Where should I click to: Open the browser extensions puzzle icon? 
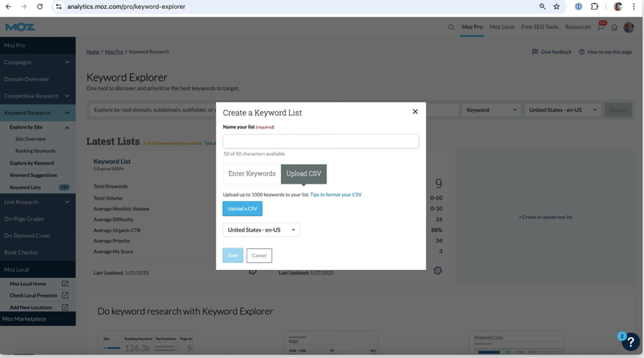click(x=594, y=7)
